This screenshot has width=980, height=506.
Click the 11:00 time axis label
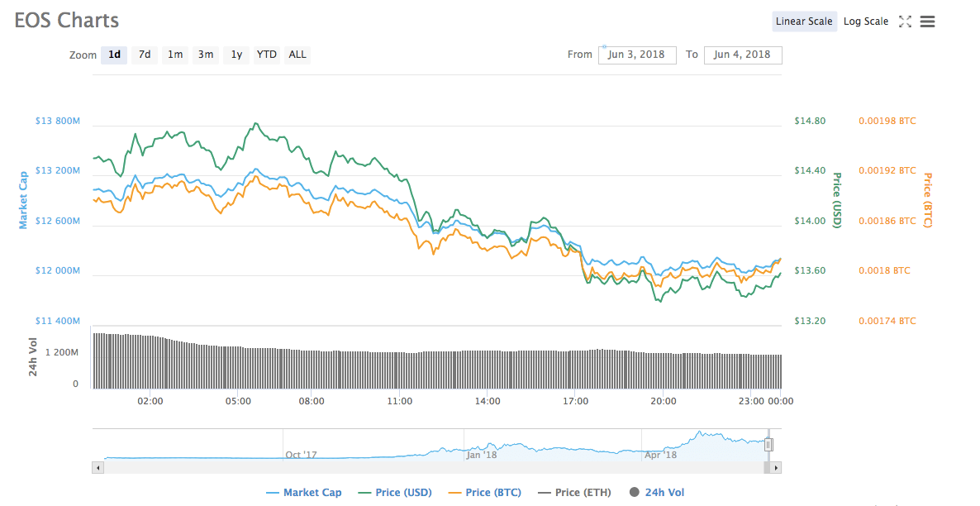point(399,401)
